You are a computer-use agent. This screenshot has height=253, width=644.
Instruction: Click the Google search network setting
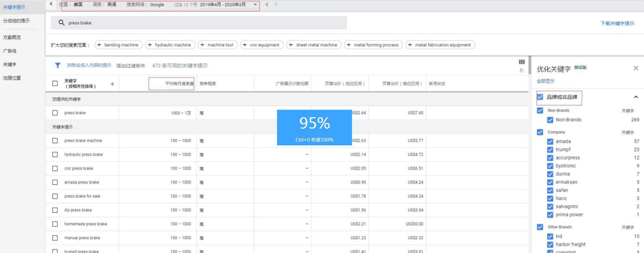pos(145,5)
